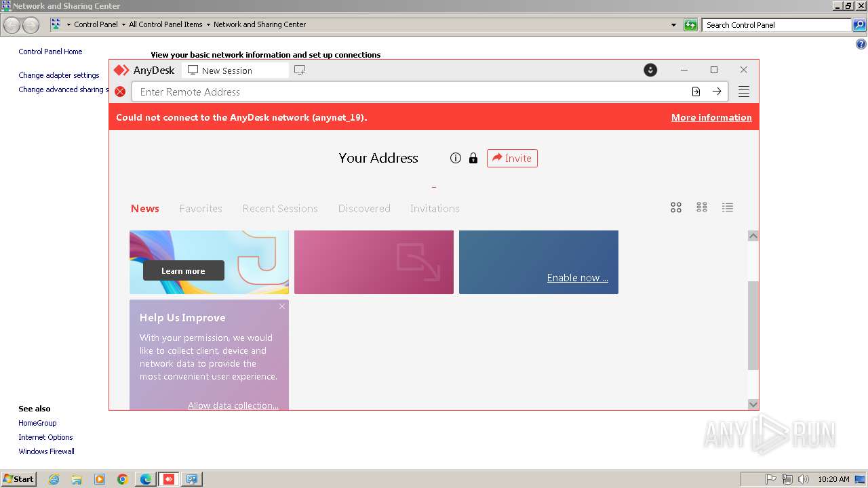This screenshot has width=868, height=488.
Task: Open Windows Media Player from taskbar
Action: click(x=100, y=479)
